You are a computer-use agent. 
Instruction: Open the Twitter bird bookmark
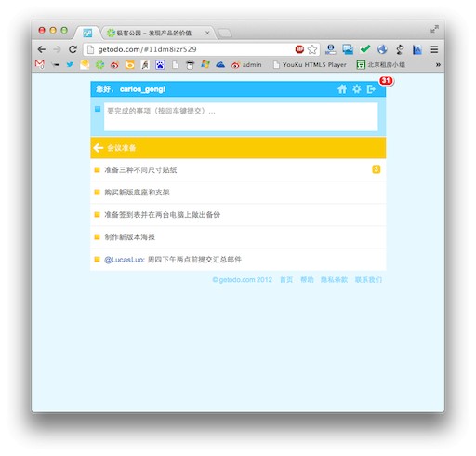70,64
